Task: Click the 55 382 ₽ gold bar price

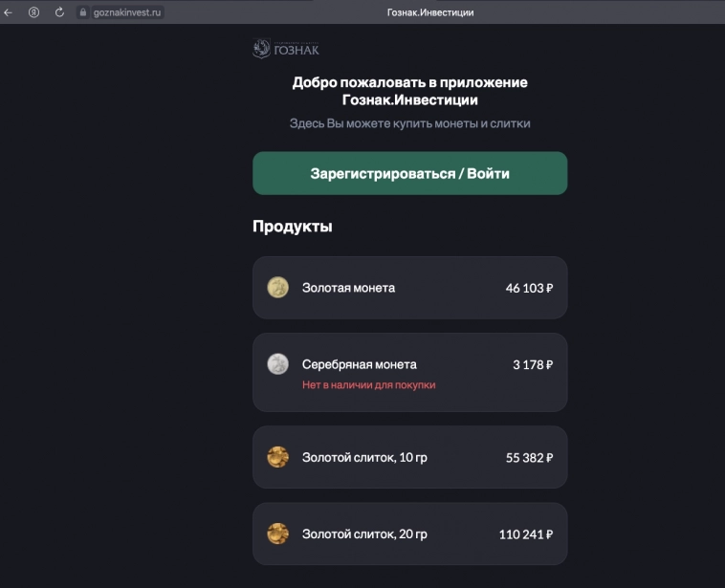Action: [529, 457]
